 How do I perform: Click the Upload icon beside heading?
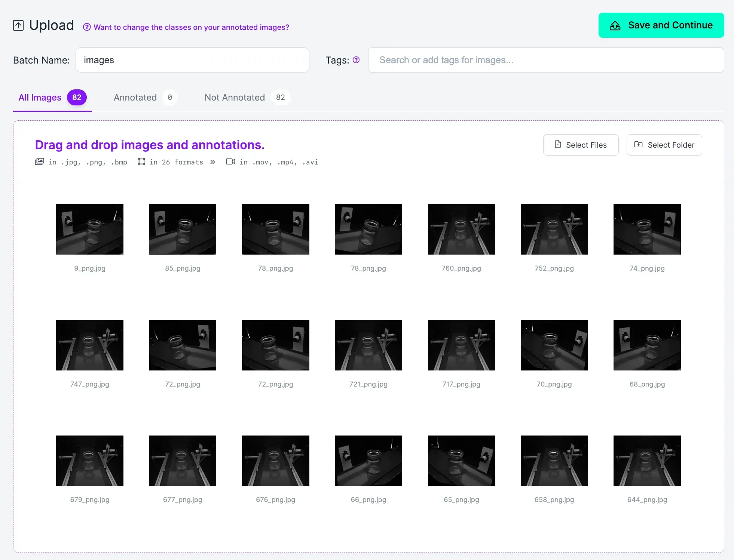pos(18,25)
